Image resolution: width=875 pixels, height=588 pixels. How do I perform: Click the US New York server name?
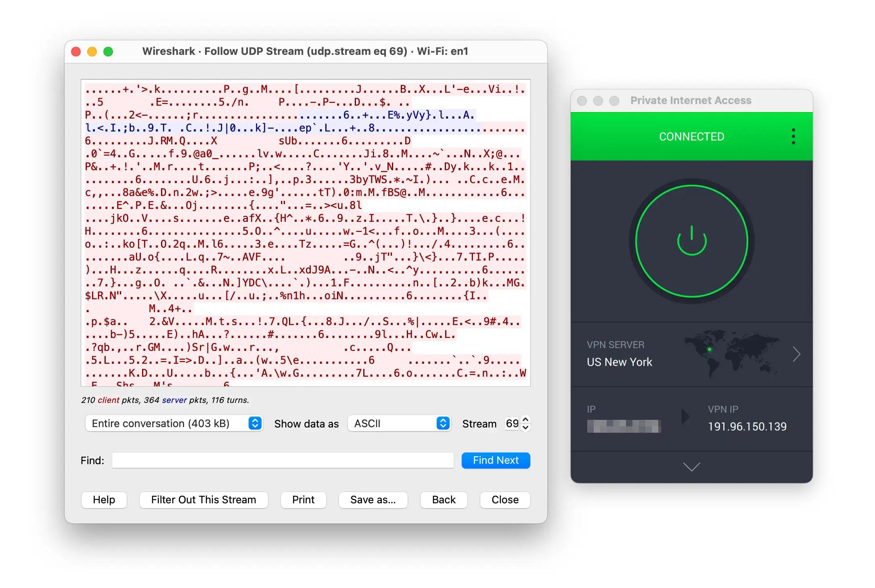coord(620,362)
